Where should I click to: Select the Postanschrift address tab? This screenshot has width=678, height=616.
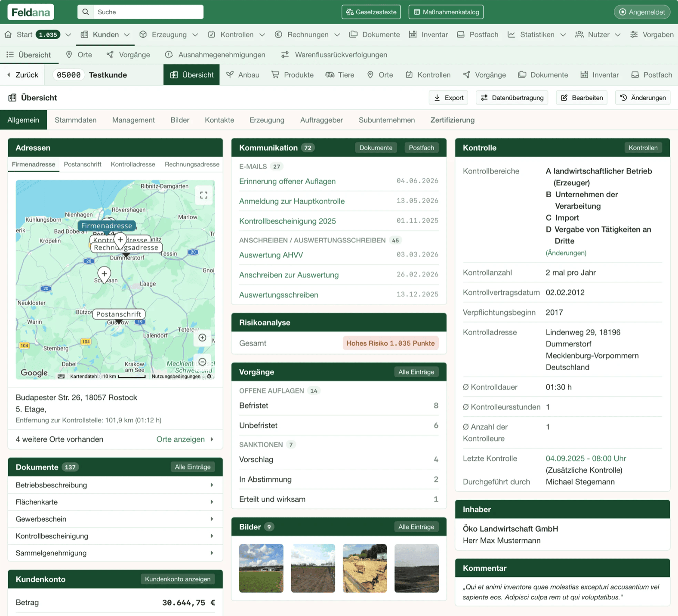(83, 164)
